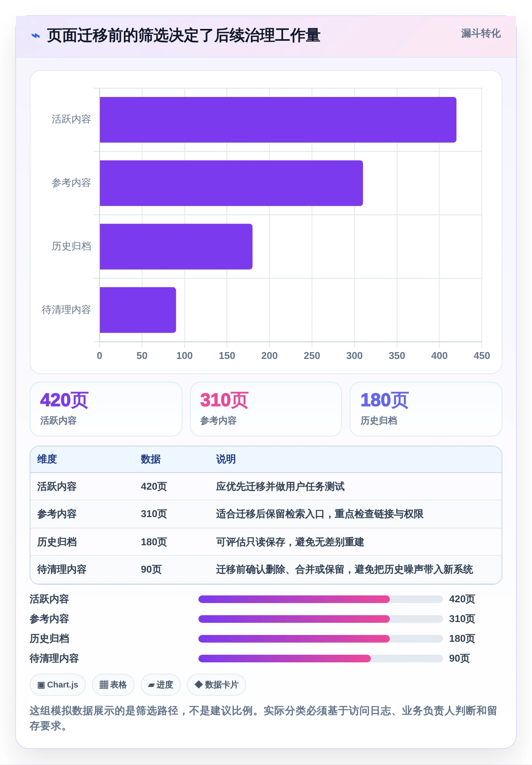532x765 pixels.
Task: Click the 310页 cell in the table
Action: 154,514
